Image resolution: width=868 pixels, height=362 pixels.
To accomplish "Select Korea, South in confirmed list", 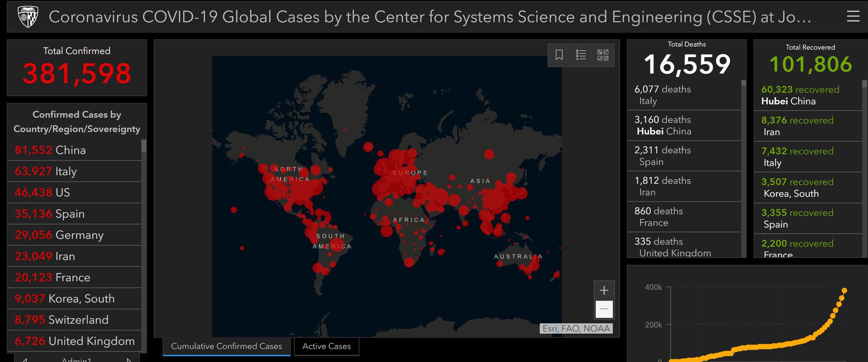I will (74, 299).
